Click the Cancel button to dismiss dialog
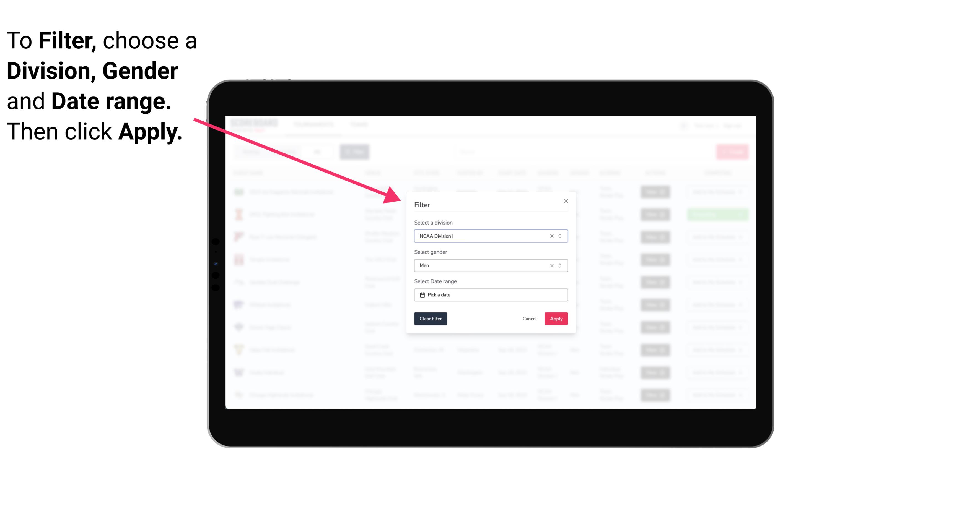Screen dimensions: 980x527 pyautogui.click(x=530, y=319)
